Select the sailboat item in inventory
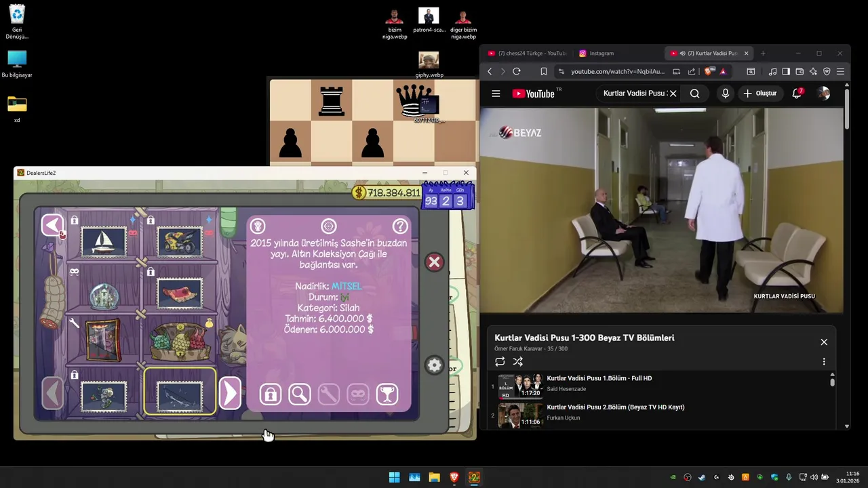This screenshot has width=868, height=488. coord(104,241)
